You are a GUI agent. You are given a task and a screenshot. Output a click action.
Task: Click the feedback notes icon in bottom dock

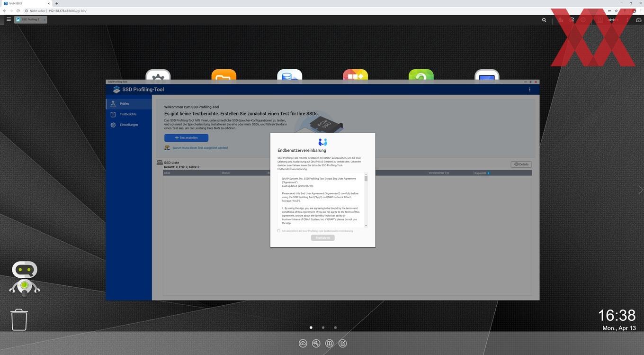[343, 343]
